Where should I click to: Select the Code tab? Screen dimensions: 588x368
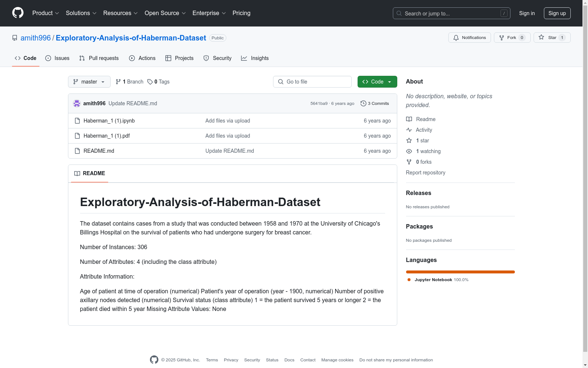[26, 58]
